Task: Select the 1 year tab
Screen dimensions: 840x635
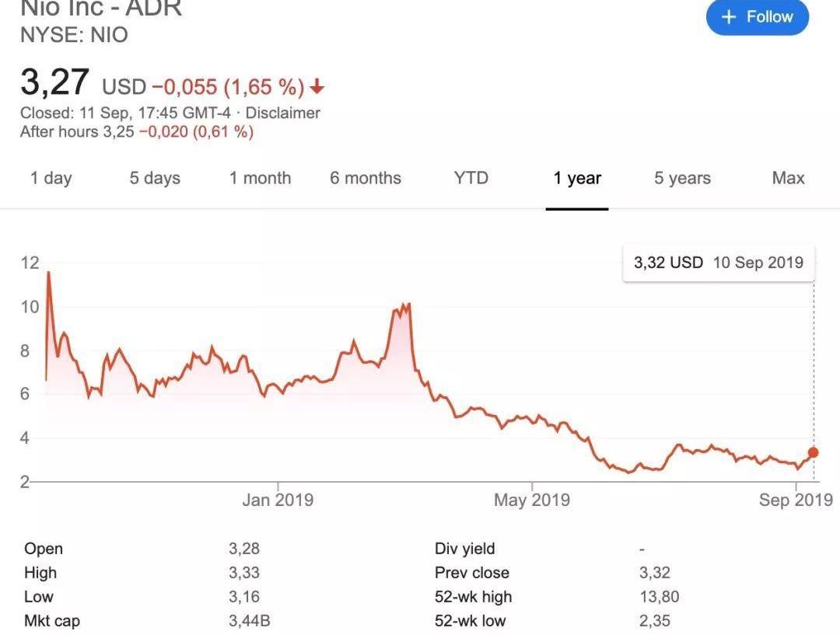Action: coord(577,178)
